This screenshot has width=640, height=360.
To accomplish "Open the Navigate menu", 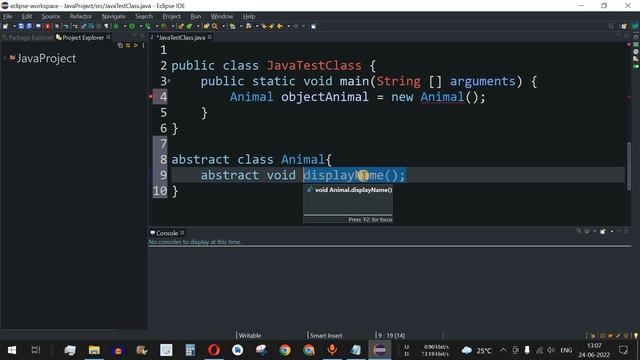I will coord(113,16).
